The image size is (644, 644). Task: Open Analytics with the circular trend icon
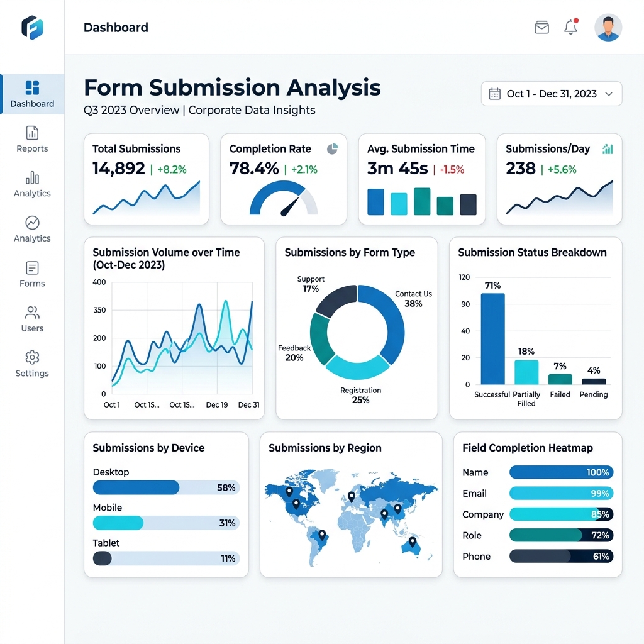click(32, 229)
